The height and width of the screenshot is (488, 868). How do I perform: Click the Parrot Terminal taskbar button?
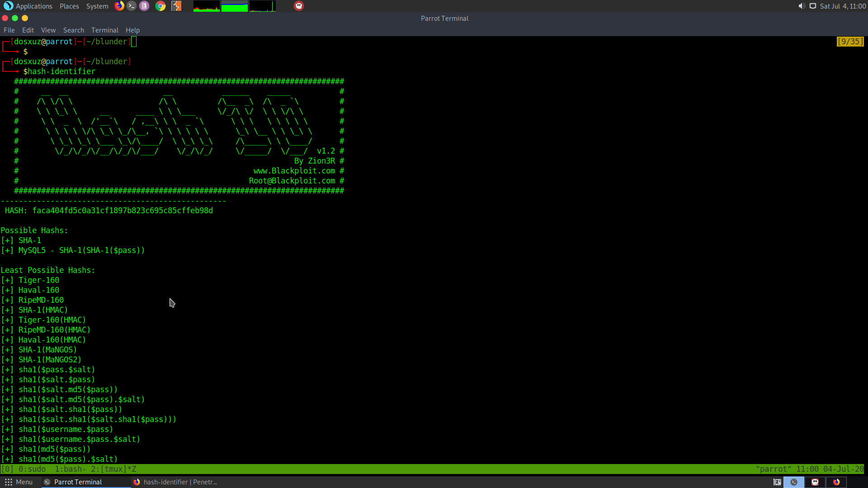pos(78,482)
